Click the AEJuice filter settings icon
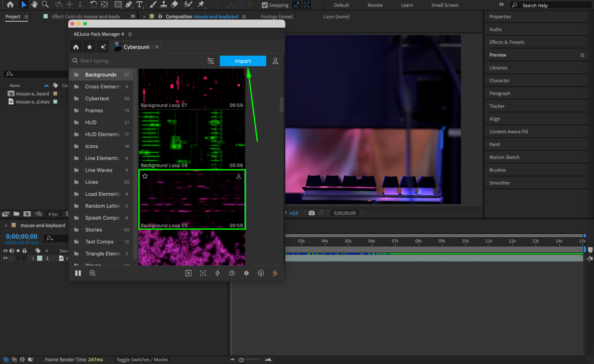Screen dimensions: 594x364 (210, 61)
